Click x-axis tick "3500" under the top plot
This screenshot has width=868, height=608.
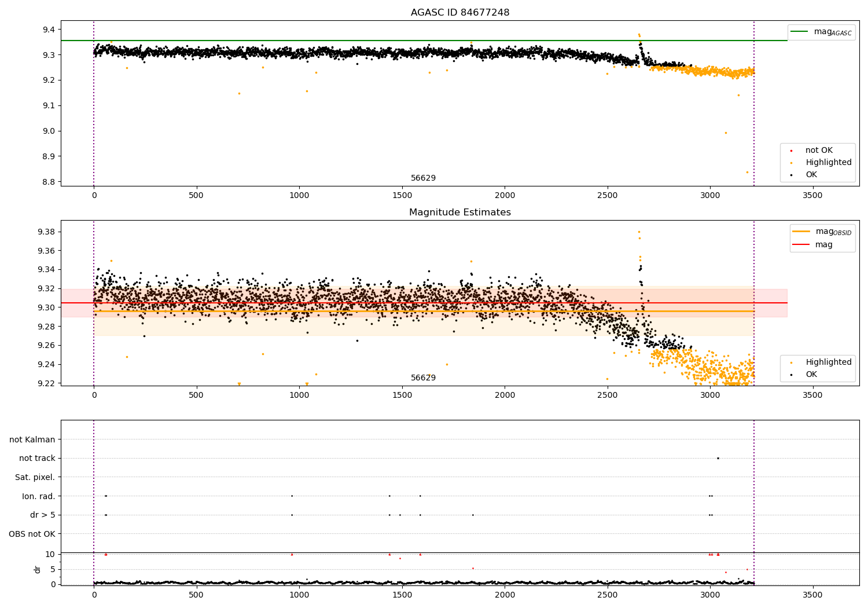[812, 195]
